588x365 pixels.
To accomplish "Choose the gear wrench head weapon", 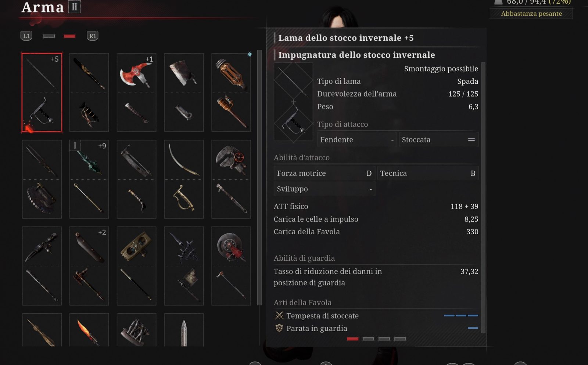I will tap(231, 179).
